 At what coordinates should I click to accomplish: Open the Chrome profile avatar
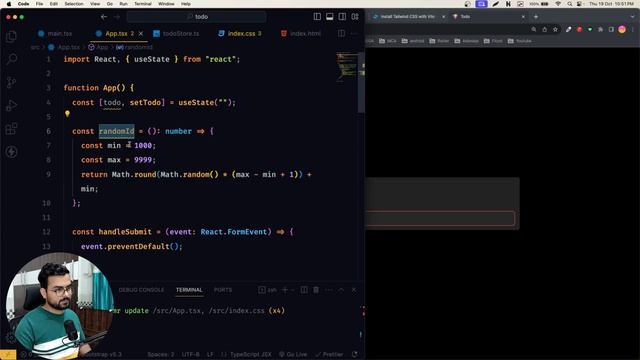622,29
